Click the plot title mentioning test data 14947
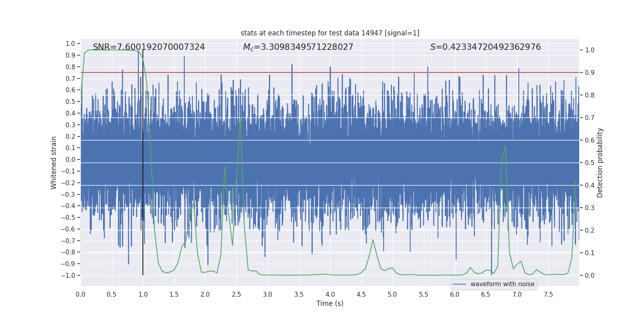The height and width of the screenshot is (322, 644). point(330,33)
